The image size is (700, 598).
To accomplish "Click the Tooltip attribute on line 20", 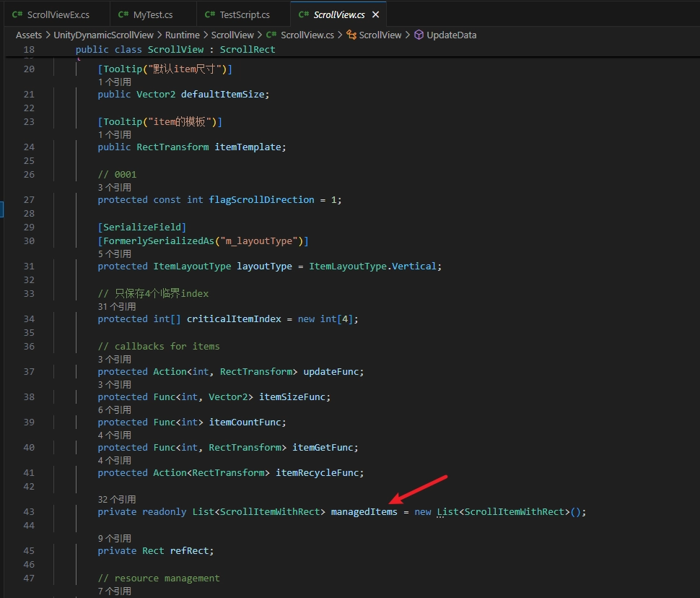I will click(123, 69).
